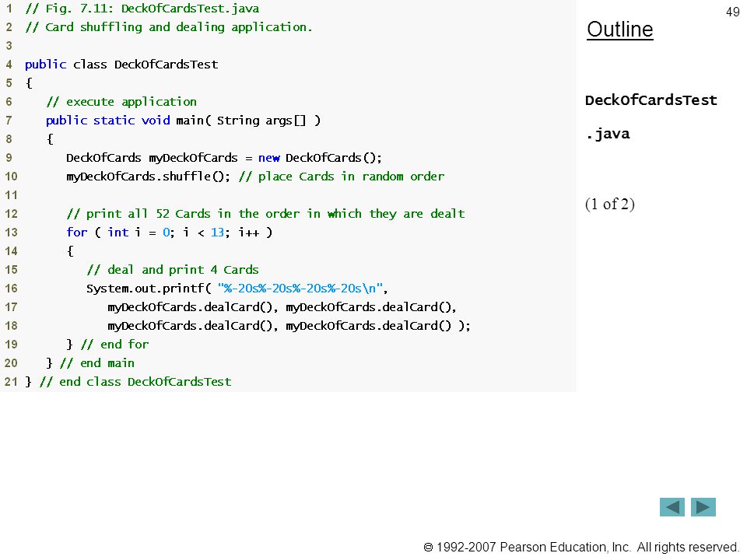Click the Fig. 7.11 comment line
This screenshot has width=747, height=560.
tap(142, 9)
